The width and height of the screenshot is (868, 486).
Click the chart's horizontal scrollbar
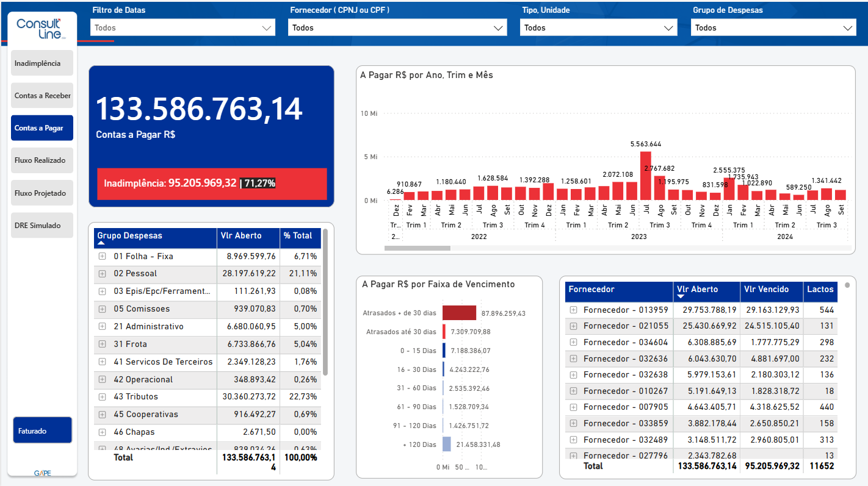418,248
